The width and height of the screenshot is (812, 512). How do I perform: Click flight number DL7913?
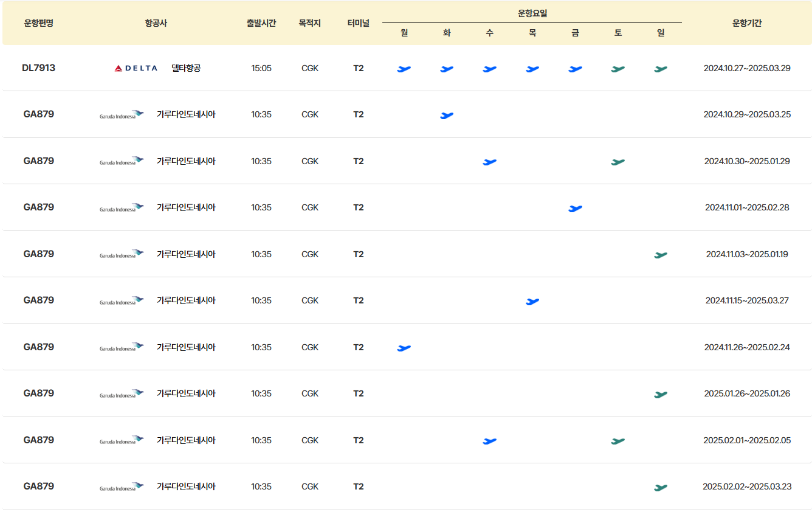(x=39, y=68)
